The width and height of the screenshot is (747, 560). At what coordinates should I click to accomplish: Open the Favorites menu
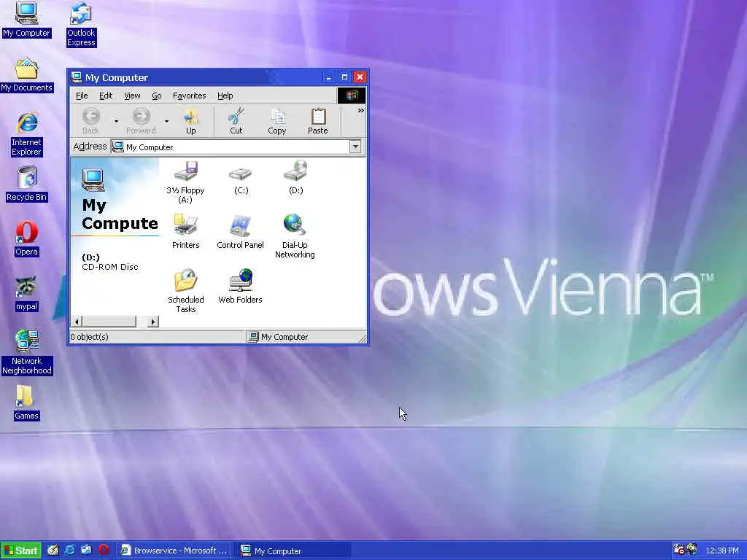coord(189,96)
